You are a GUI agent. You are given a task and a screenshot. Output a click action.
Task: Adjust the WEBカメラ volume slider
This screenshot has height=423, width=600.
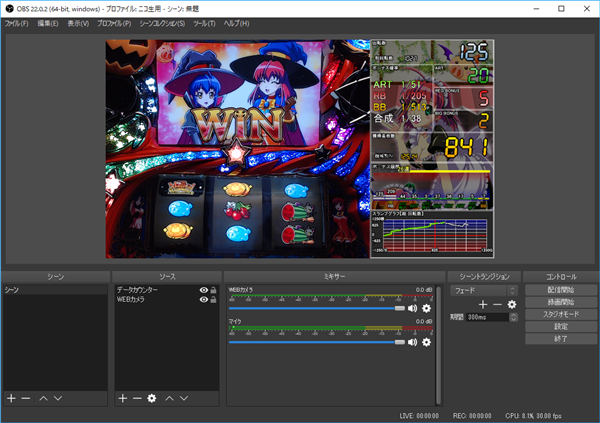tap(317, 308)
